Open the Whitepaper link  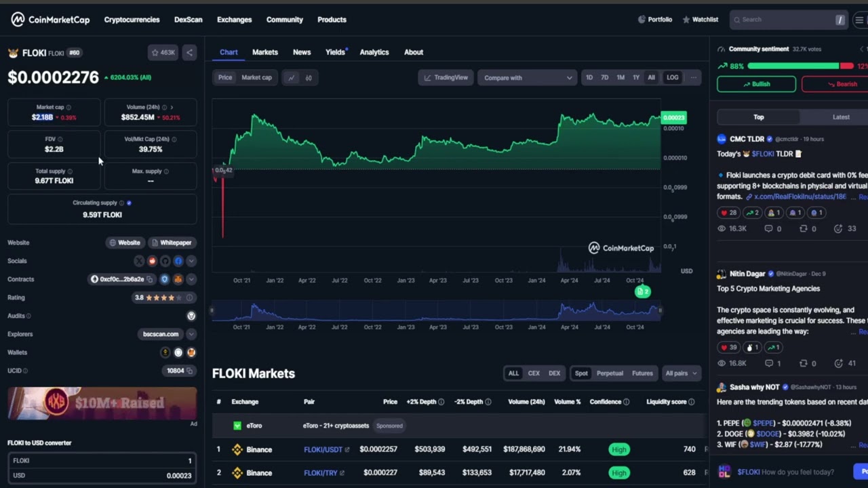(x=171, y=243)
